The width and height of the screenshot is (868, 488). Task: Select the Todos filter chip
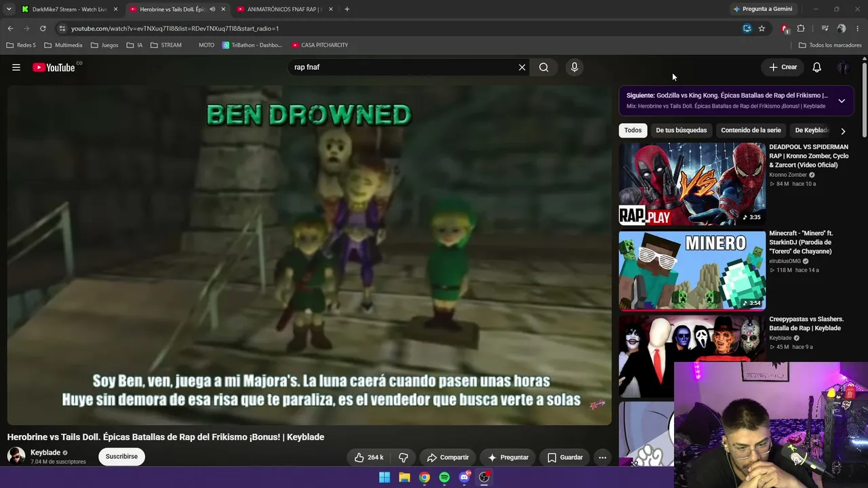[x=633, y=130]
